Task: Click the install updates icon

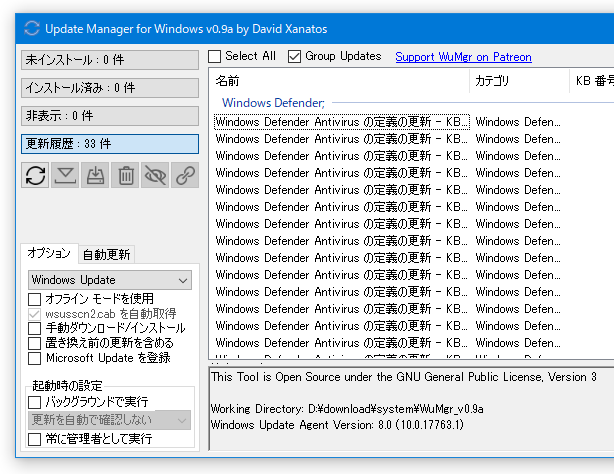Action: (x=95, y=175)
